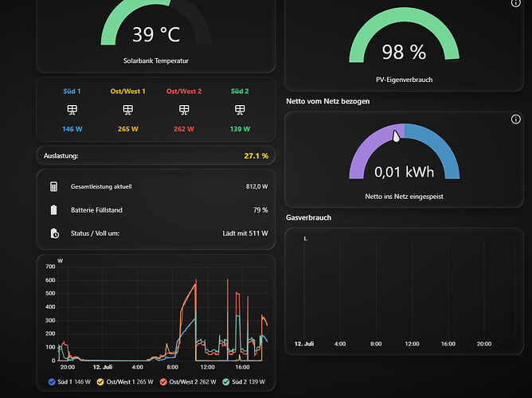Click the 812,0 W total power value
The image size is (532, 398).
(x=256, y=186)
